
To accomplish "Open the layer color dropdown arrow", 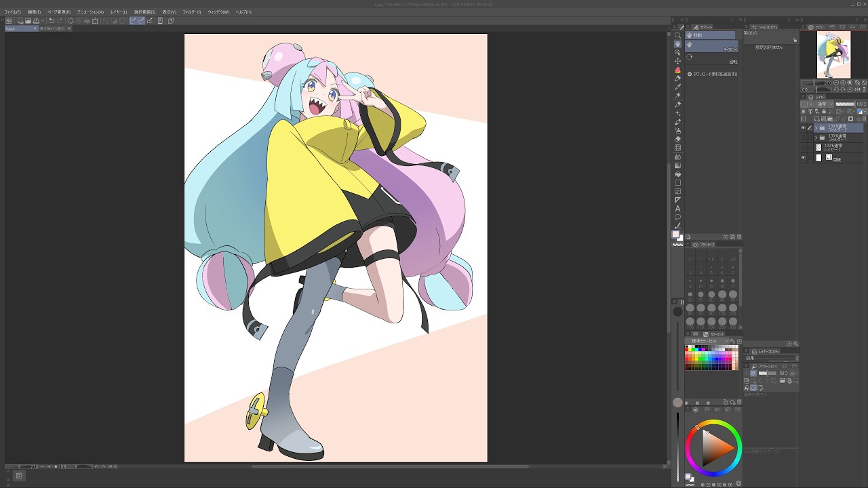I will 865,111.
